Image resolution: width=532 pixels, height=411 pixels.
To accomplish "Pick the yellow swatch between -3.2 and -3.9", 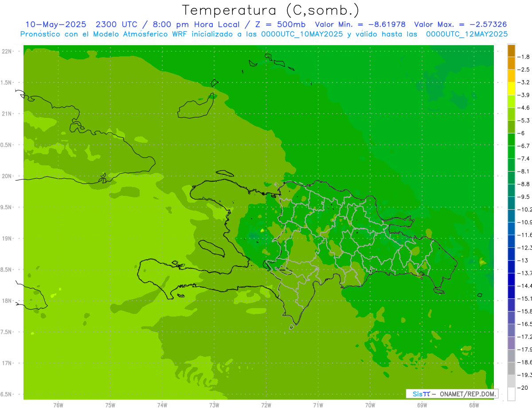I will point(511,89).
